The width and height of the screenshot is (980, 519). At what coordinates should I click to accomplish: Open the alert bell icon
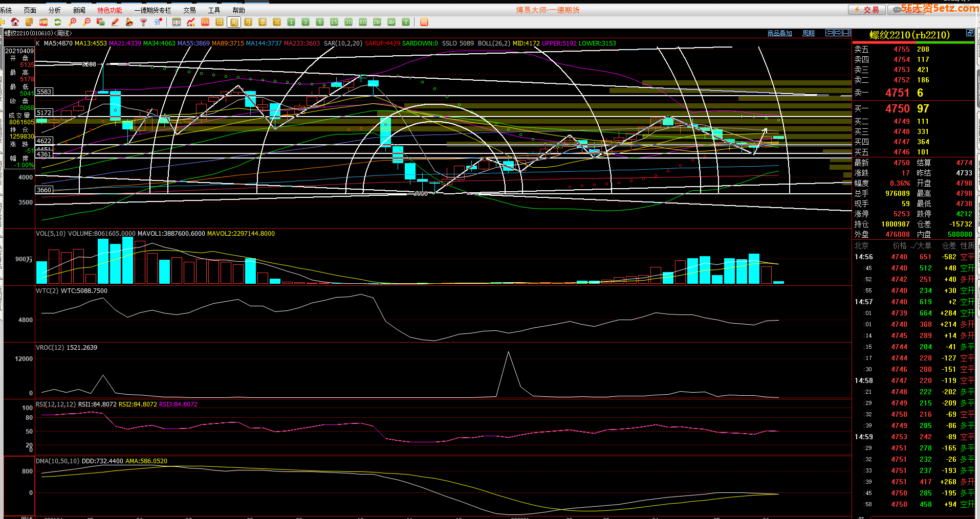(x=129, y=22)
